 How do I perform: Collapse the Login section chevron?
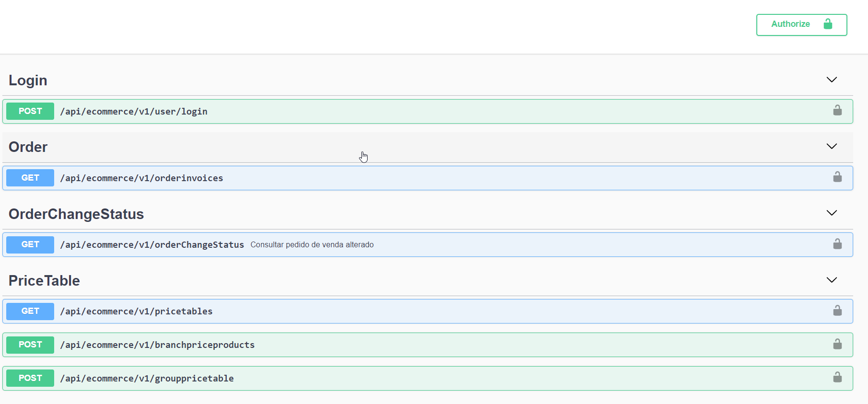click(x=832, y=80)
